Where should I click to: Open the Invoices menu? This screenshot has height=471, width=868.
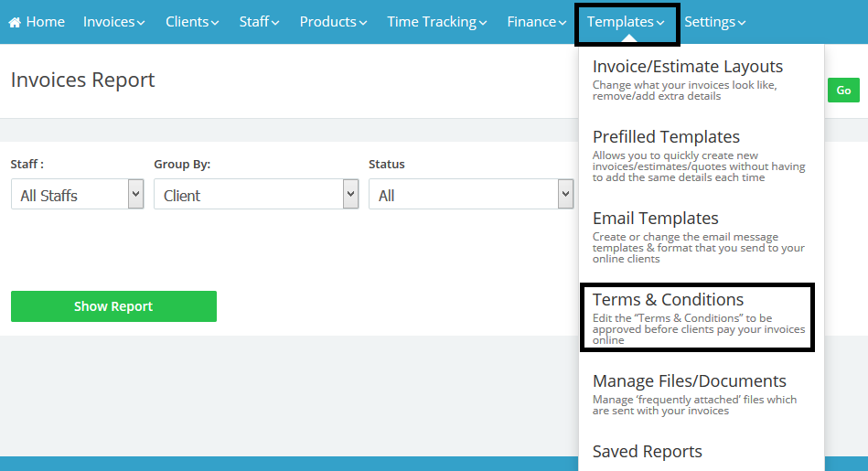113,22
